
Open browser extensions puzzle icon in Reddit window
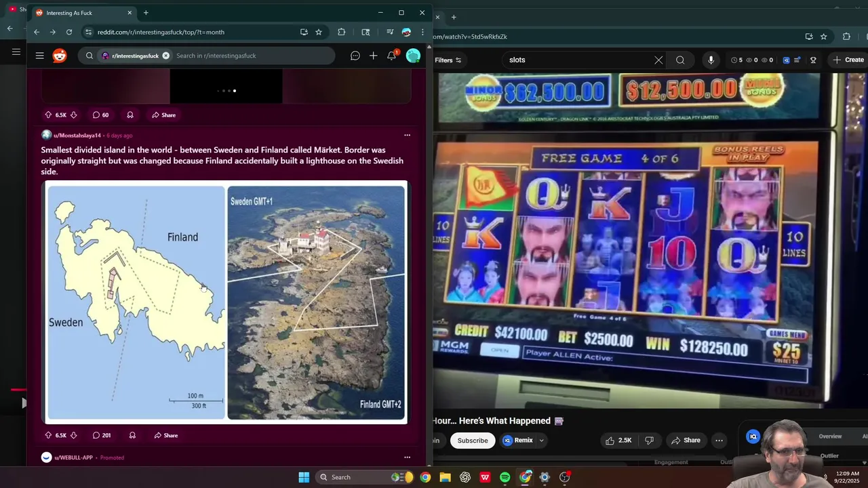pyautogui.click(x=341, y=32)
